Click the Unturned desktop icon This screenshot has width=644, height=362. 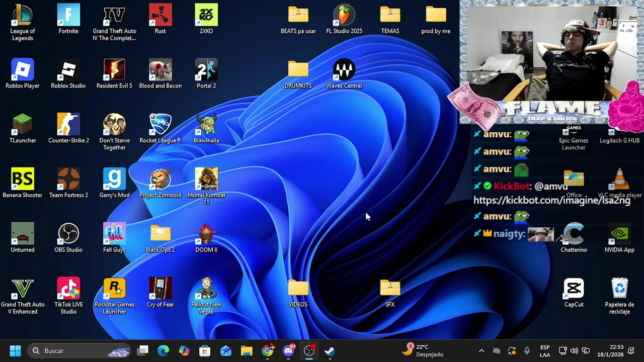pos(23,238)
